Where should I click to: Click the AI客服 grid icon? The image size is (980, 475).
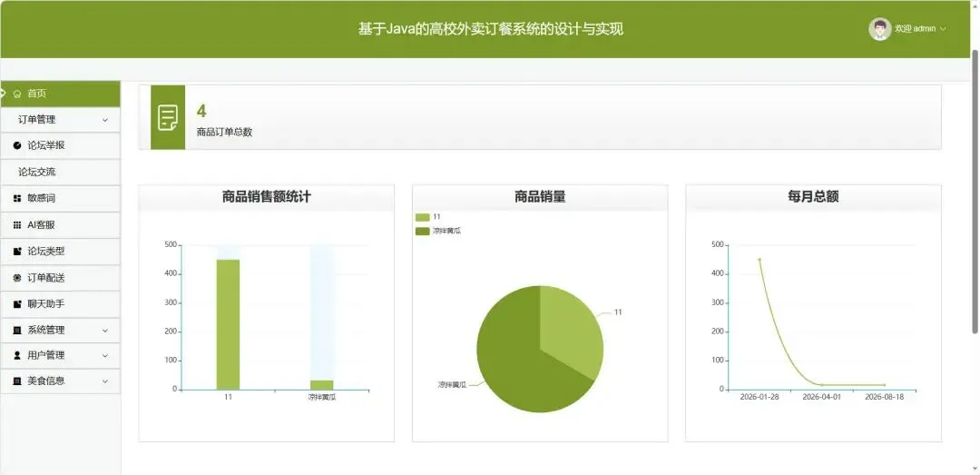(17, 224)
